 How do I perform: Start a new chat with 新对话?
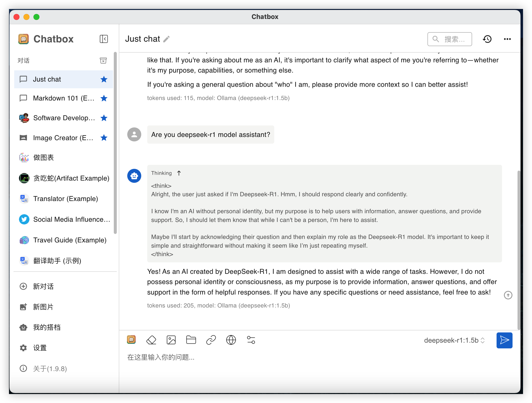coord(43,286)
